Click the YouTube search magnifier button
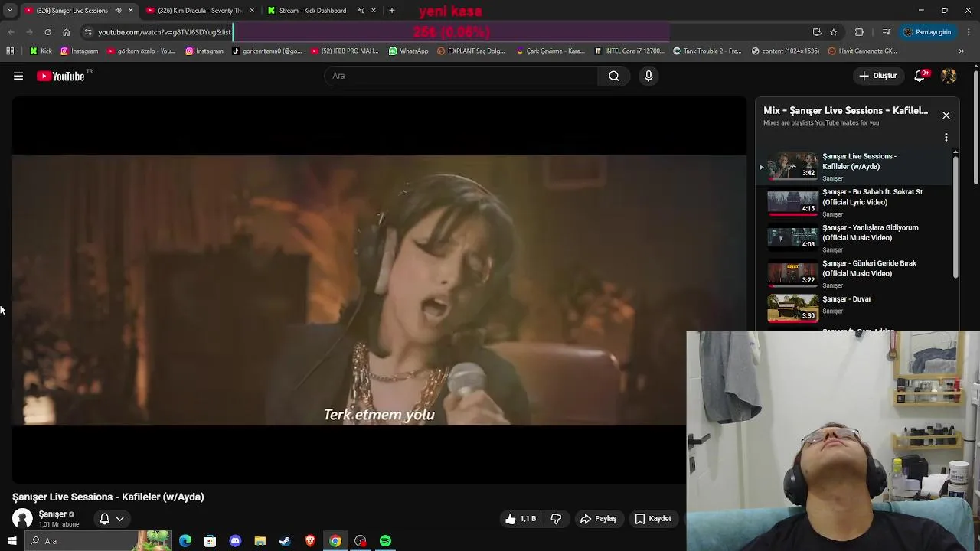 pyautogui.click(x=613, y=76)
